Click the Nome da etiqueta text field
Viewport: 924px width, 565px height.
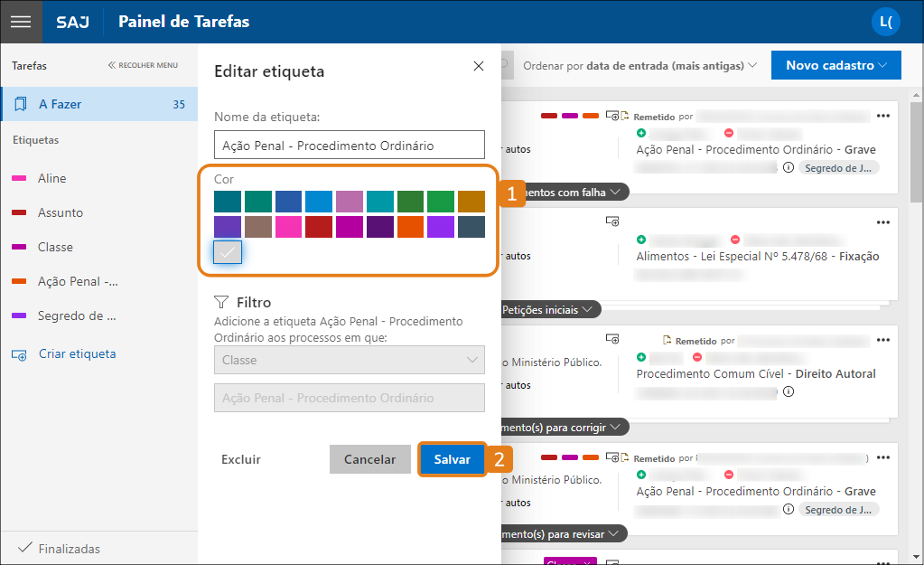pyautogui.click(x=349, y=146)
